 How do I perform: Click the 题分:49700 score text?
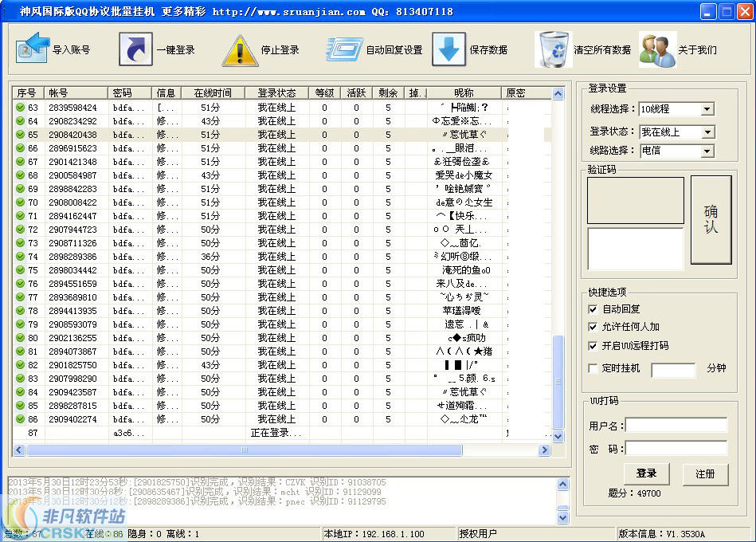(634, 493)
